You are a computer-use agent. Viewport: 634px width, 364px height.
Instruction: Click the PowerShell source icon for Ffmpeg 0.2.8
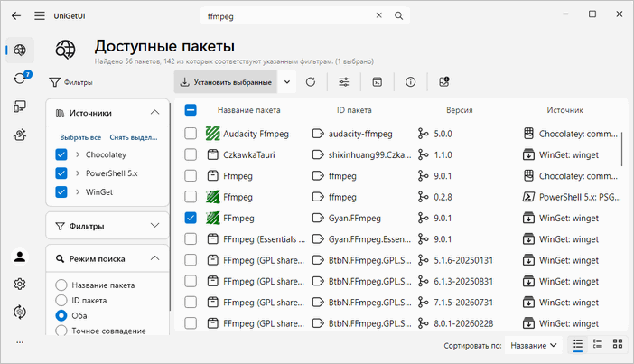(528, 197)
